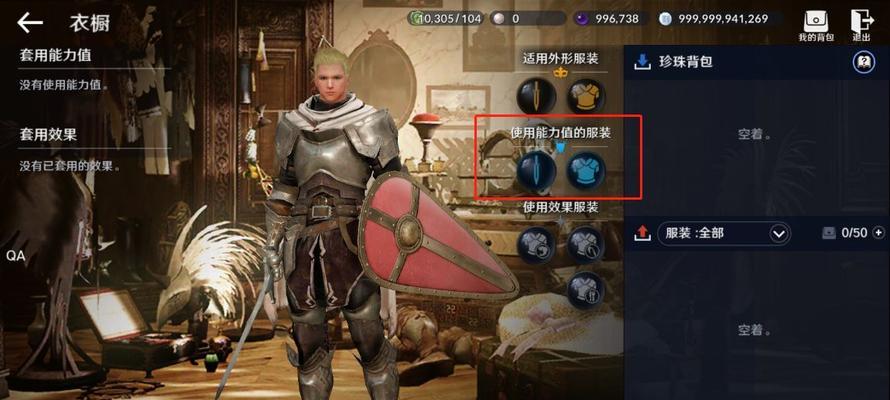Expand outfit slots with plus beside 0/50
The height and width of the screenshot is (400, 890).
click(x=879, y=233)
